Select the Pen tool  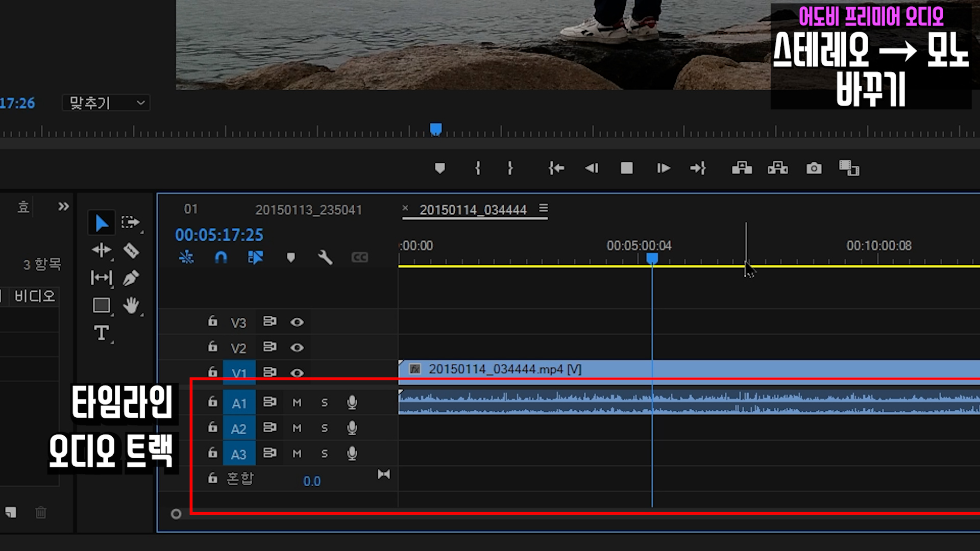[131, 278]
